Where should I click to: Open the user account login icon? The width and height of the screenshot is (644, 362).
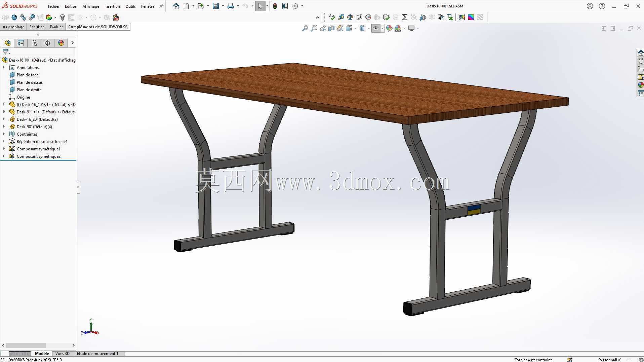click(590, 6)
